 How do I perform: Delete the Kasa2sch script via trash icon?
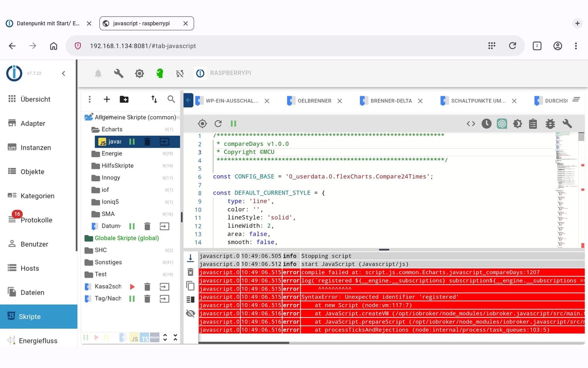tap(147, 287)
